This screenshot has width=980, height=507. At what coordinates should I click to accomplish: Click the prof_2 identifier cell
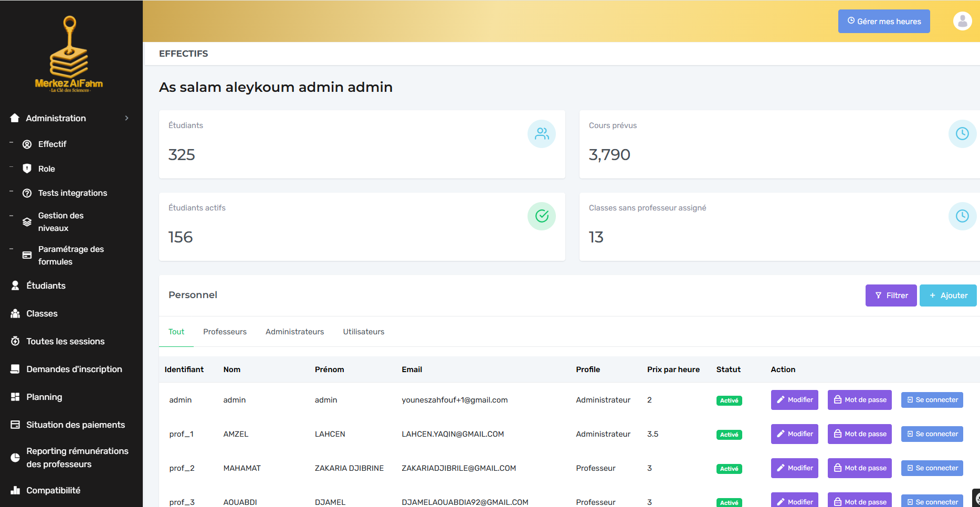tap(182, 468)
